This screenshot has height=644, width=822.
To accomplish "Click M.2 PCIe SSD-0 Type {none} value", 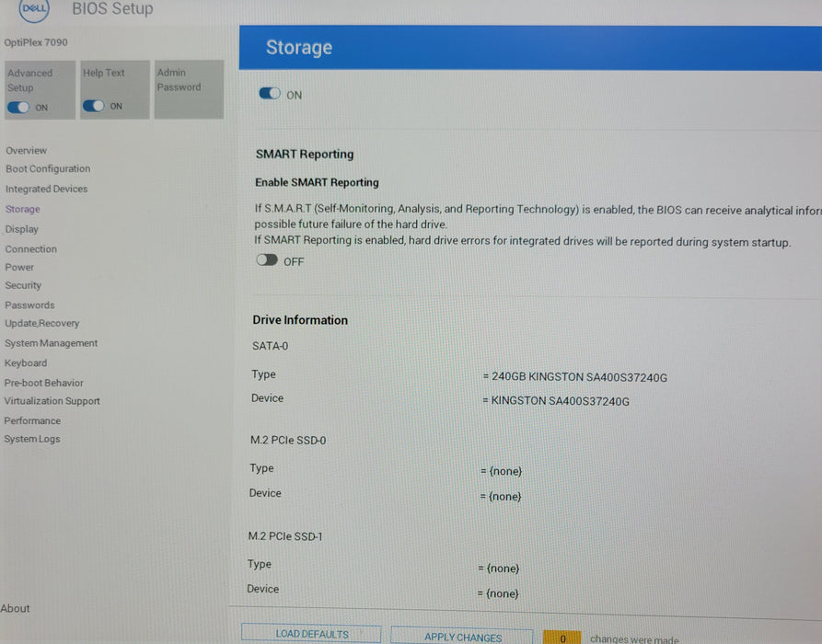I will [501, 471].
